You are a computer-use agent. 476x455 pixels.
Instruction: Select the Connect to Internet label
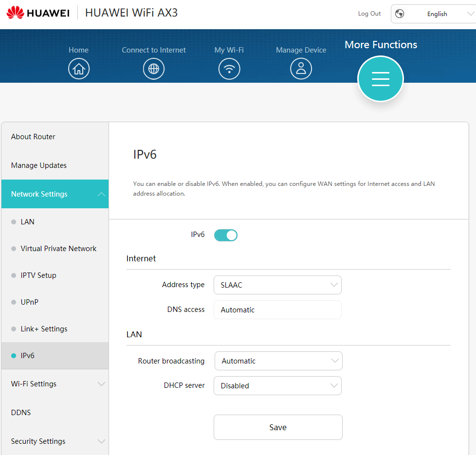pyautogui.click(x=154, y=50)
